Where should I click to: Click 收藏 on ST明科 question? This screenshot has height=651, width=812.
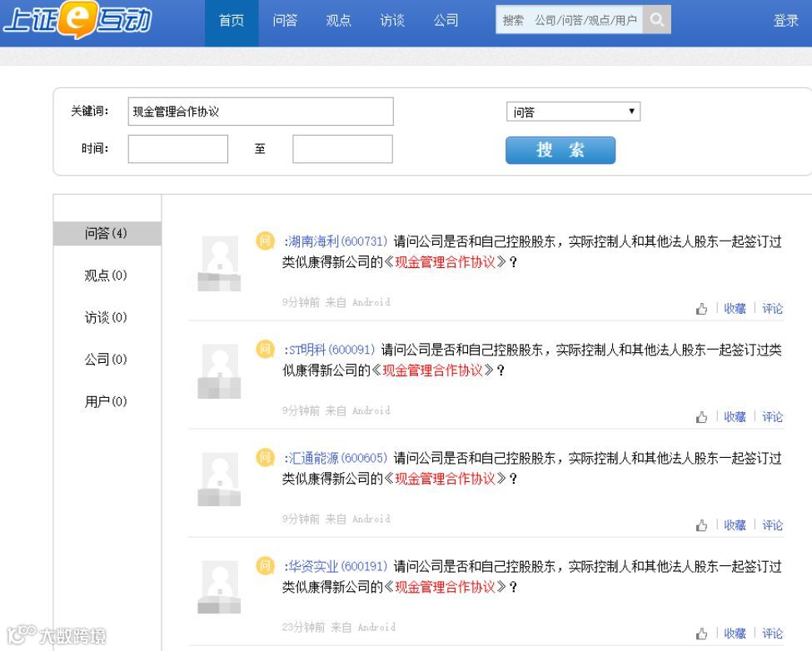[735, 417]
